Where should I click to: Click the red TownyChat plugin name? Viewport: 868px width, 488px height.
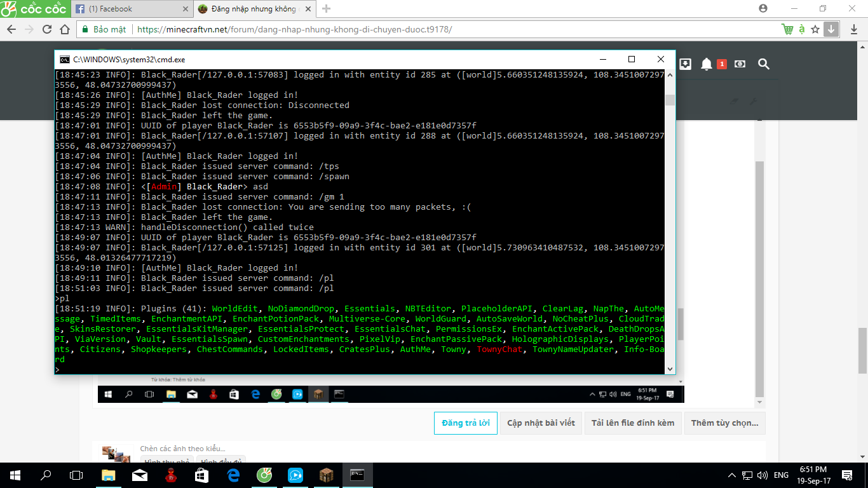click(499, 349)
